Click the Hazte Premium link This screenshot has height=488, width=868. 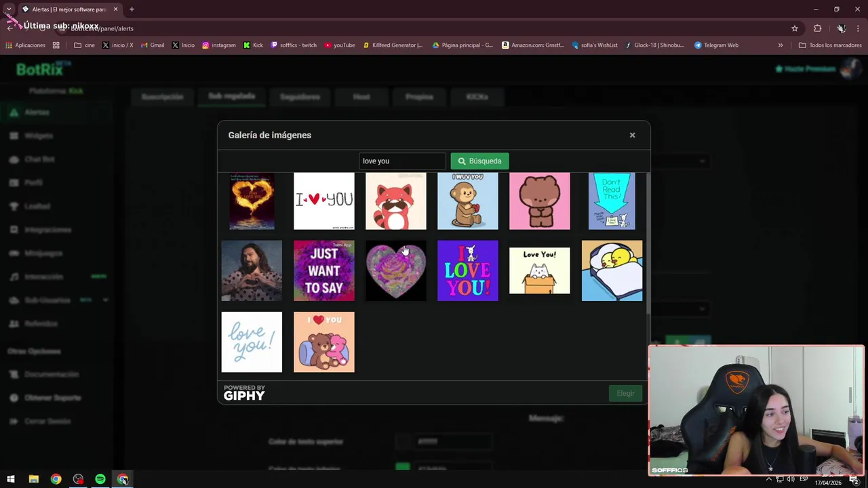[x=805, y=68]
